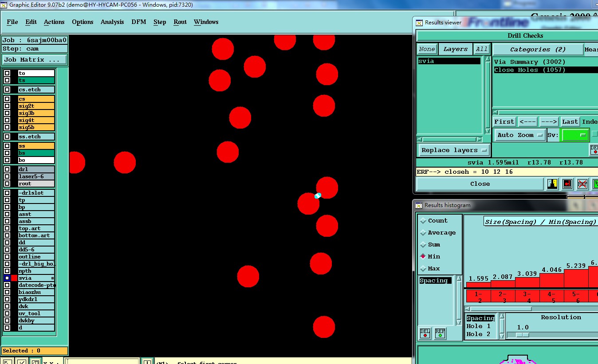This screenshot has width=598, height=364.
Task: Select the uv_tool layer row
Action: click(x=36, y=313)
